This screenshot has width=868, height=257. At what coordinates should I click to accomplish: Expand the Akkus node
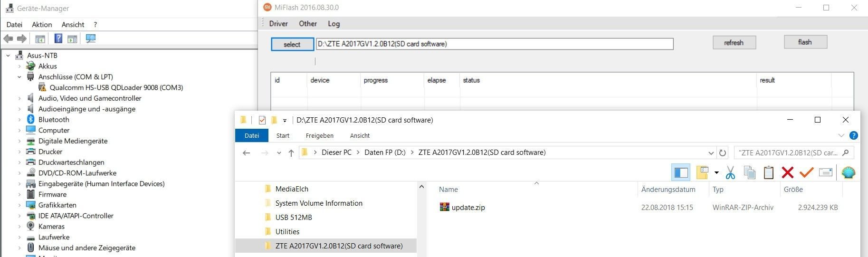pyautogui.click(x=19, y=66)
